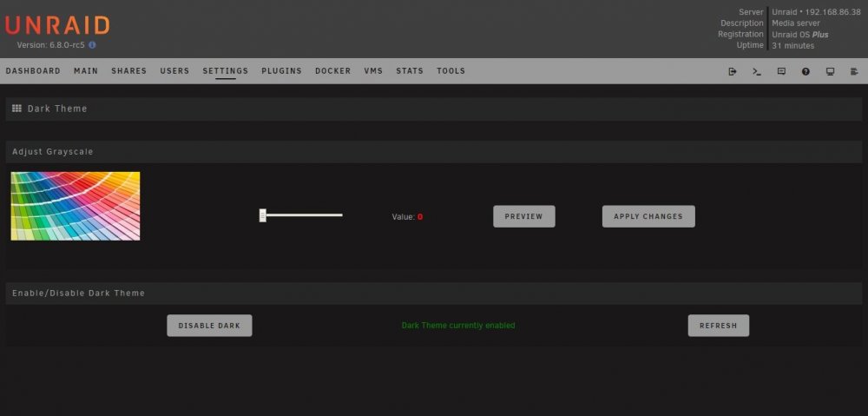The height and width of the screenshot is (416, 868).
Task: Select the Settings tab
Action: tap(226, 71)
